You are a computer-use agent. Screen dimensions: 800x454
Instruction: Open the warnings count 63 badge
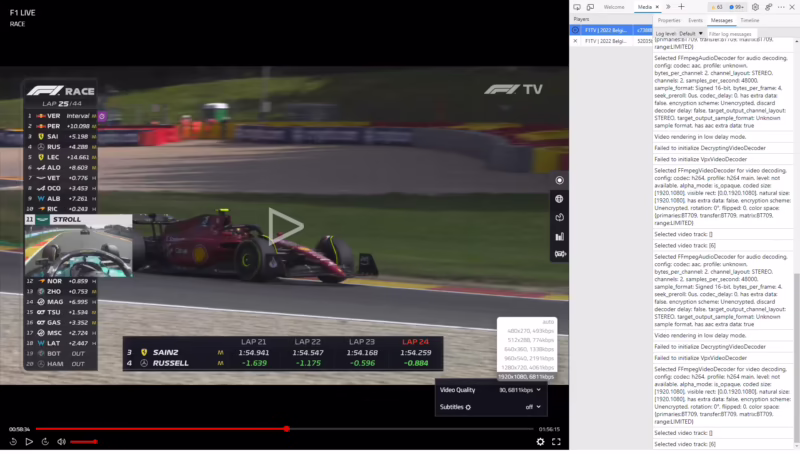point(717,7)
